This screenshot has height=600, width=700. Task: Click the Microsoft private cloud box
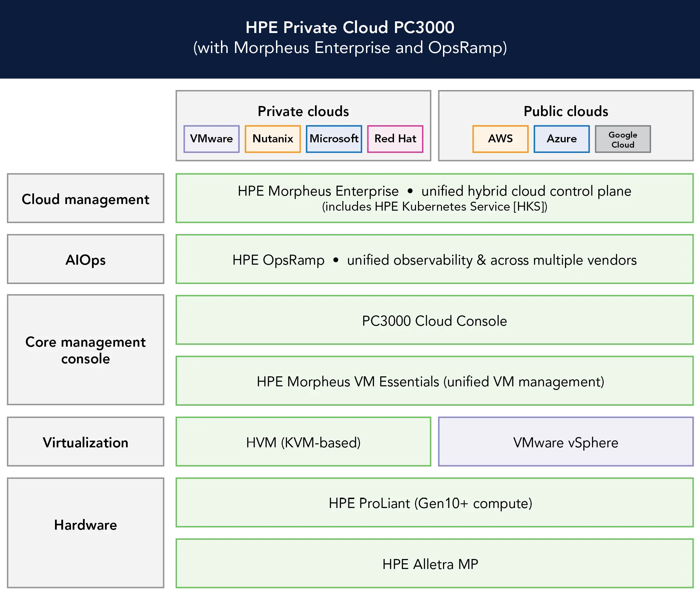334,139
